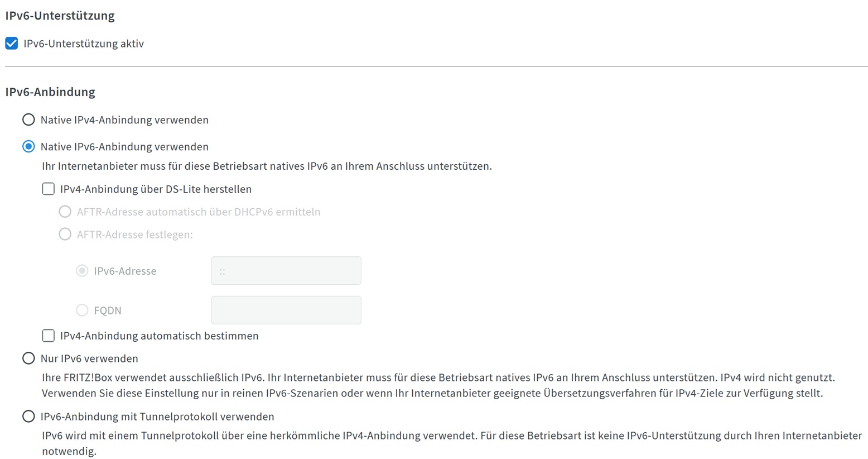
Task: Choose IPv6-Anbindung mit Tunnelprotokoll verwenden radio
Action: point(28,416)
